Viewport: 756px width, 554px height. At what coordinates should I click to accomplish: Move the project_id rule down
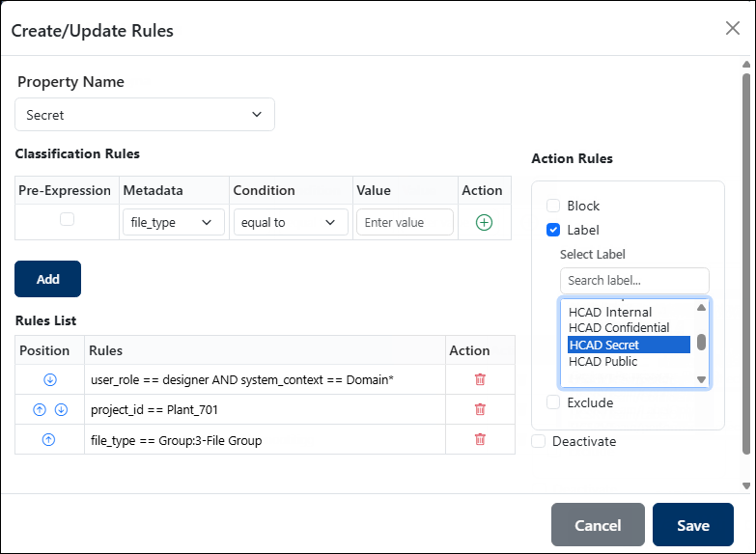pyautogui.click(x=61, y=410)
